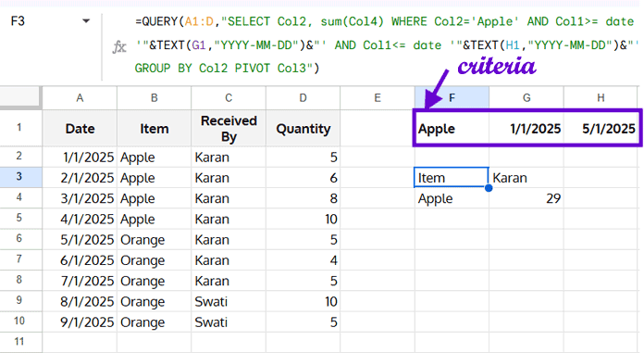Click the Date header cell
This screenshot has height=353, width=644.
80,129
